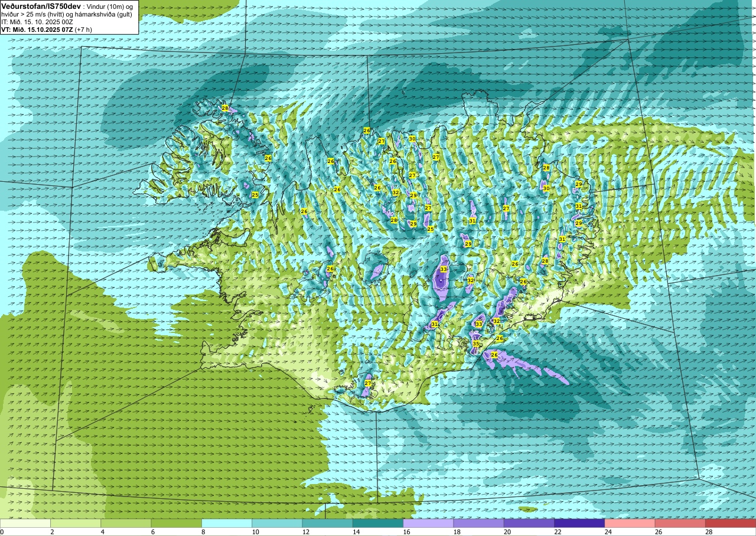Click the medium teal 12–14 legend swatch

tap(327, 523)
